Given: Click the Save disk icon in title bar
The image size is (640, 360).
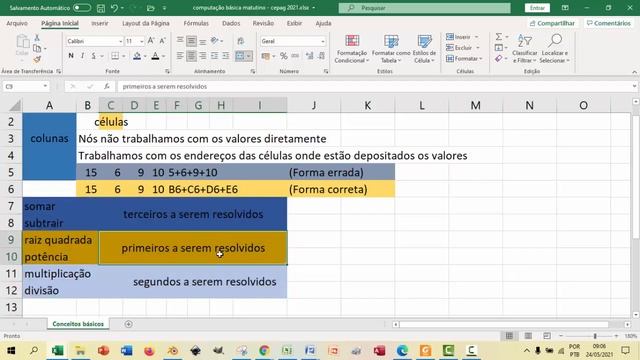Looking at the screenshot, I should tap(101, 8).
